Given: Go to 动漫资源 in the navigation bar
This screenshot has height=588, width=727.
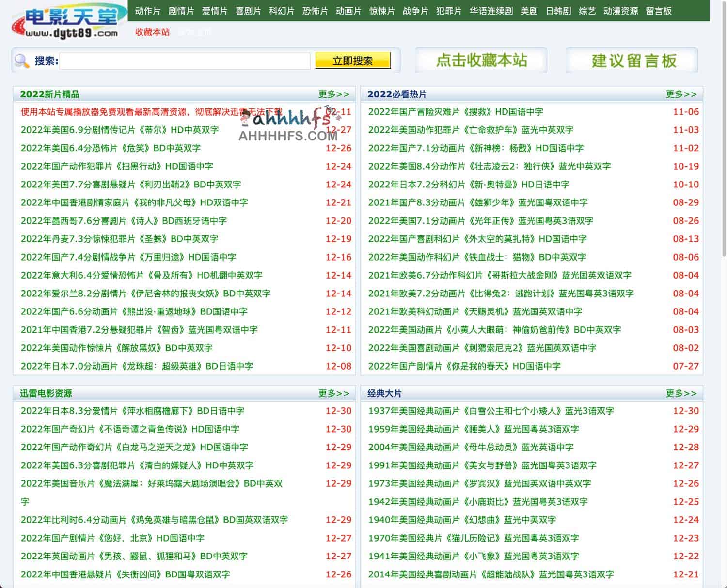Looking at the screenshot, I should point(620,11).
